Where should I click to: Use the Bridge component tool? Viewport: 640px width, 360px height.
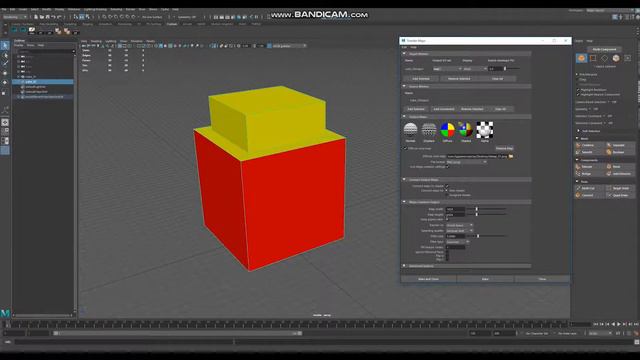pos(589,173)
